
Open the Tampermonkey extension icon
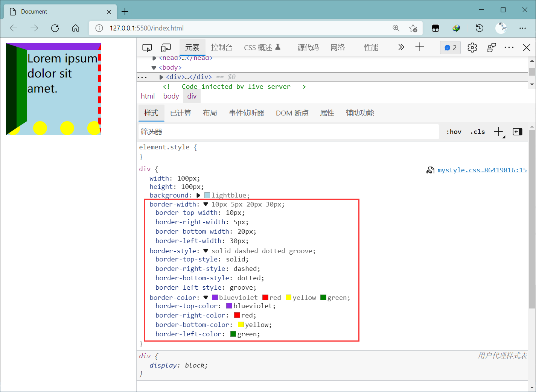coord(435,28)
